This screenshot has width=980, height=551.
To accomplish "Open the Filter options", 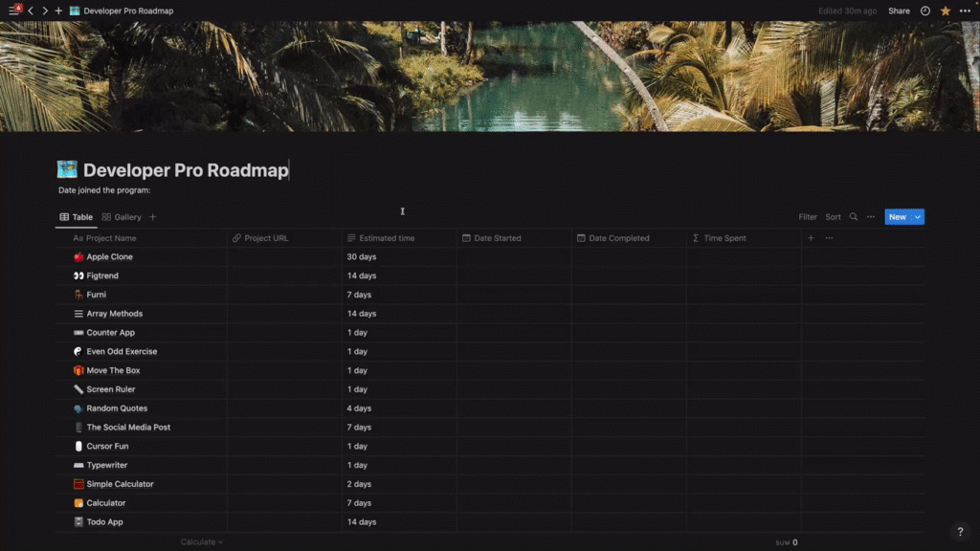I will coord(807,217).
